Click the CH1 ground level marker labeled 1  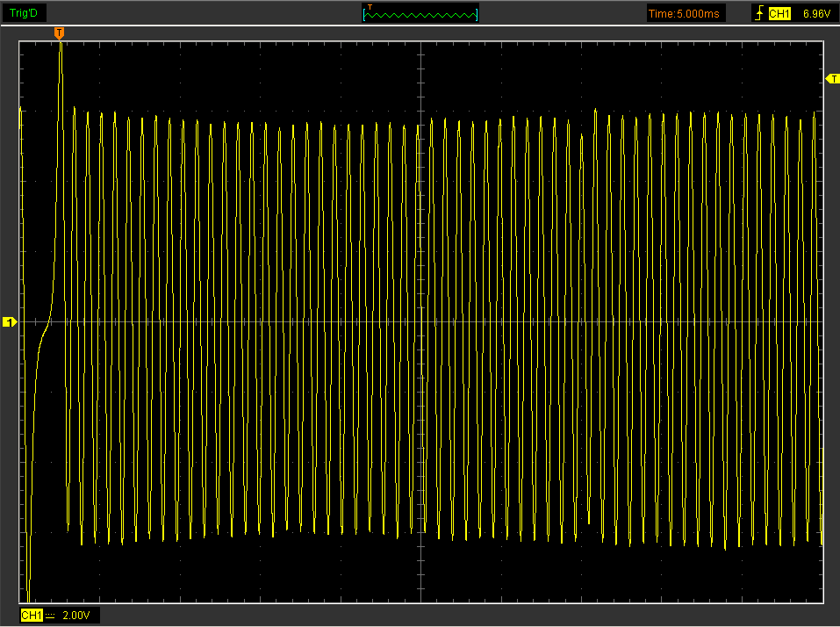[9, 322]
